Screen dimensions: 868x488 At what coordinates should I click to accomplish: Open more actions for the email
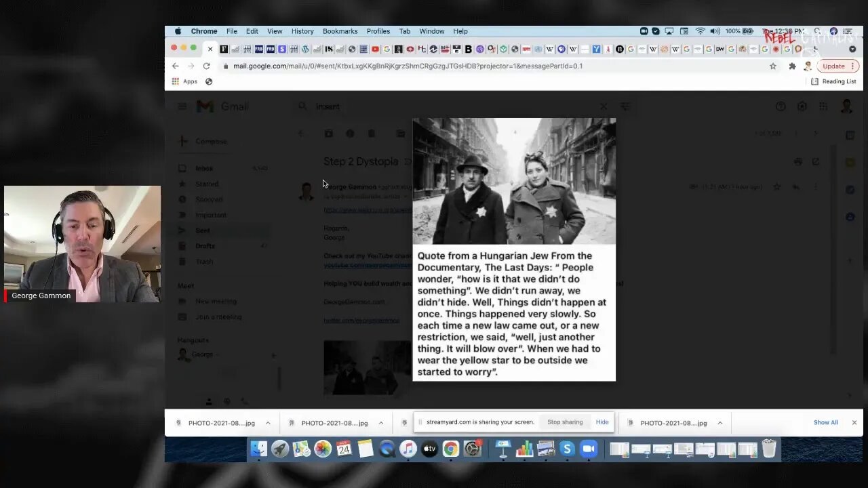pos(815,186)
